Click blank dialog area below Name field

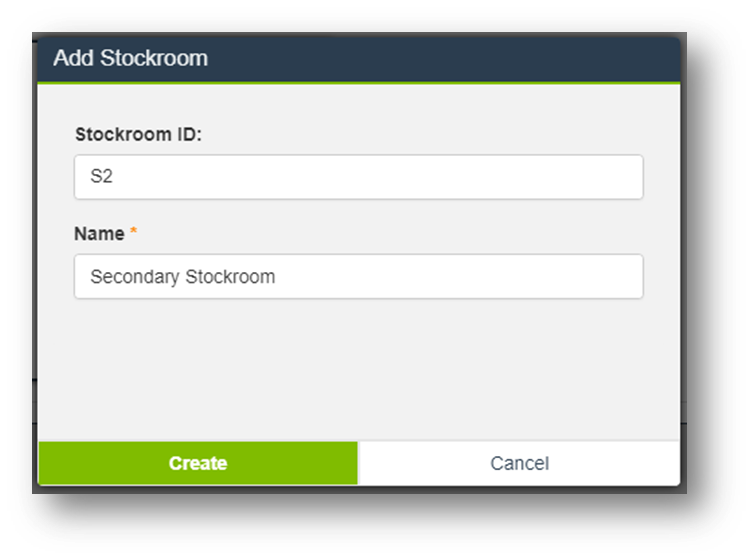click(358, 370)
